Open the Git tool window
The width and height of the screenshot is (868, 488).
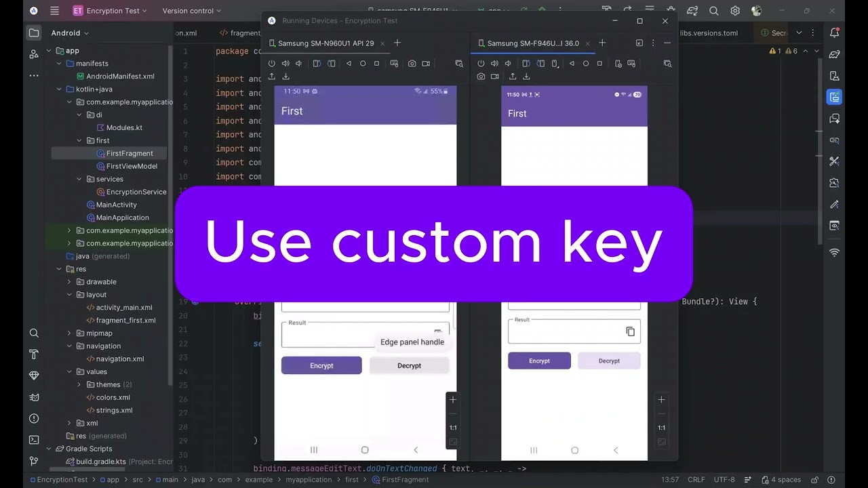(34, 462)
